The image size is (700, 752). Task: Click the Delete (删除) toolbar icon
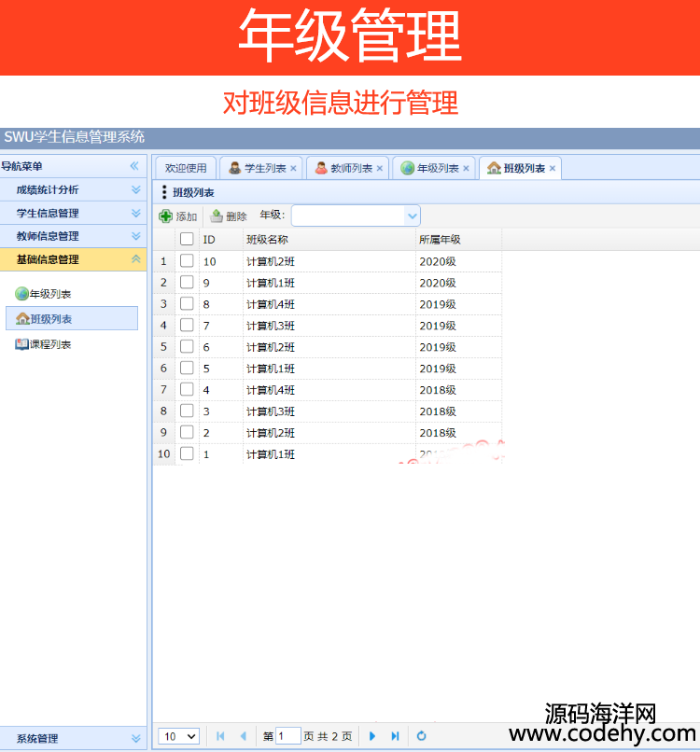tap(217, 216)
